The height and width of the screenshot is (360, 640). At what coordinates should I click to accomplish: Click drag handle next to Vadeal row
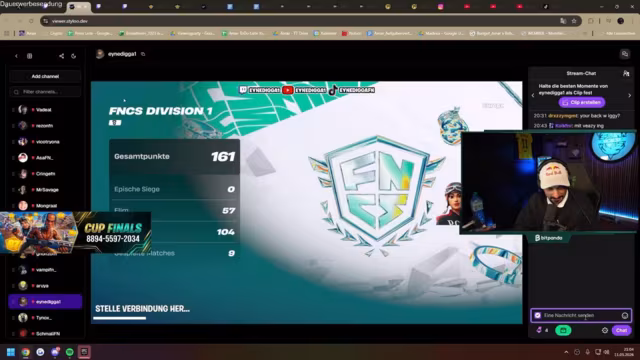13,110
